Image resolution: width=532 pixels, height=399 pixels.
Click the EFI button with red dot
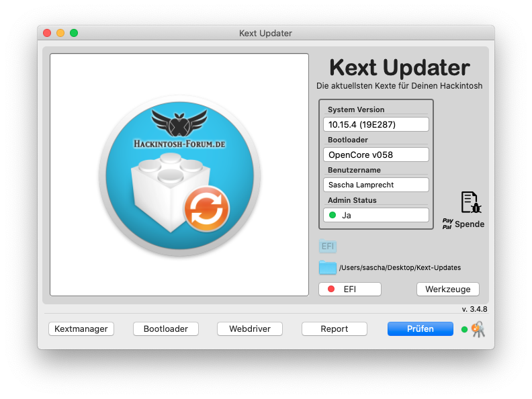350,289
